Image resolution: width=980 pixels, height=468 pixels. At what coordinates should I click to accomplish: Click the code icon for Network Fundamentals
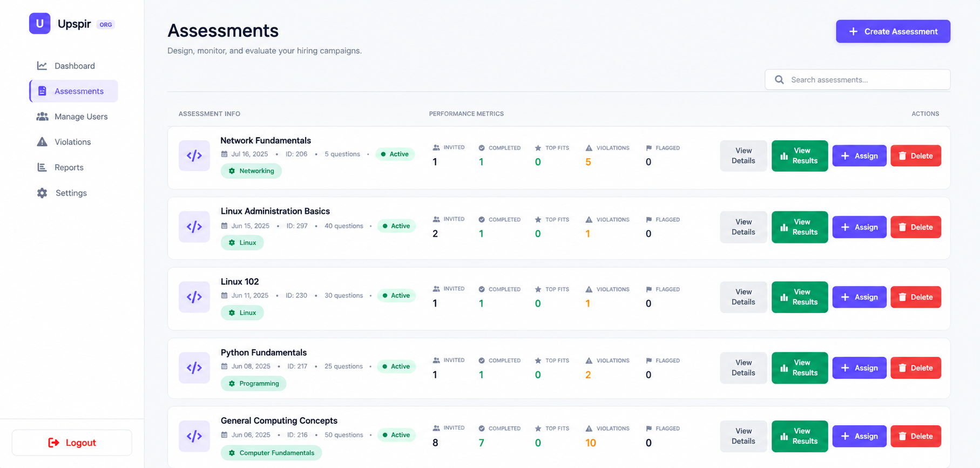(194, 155)
